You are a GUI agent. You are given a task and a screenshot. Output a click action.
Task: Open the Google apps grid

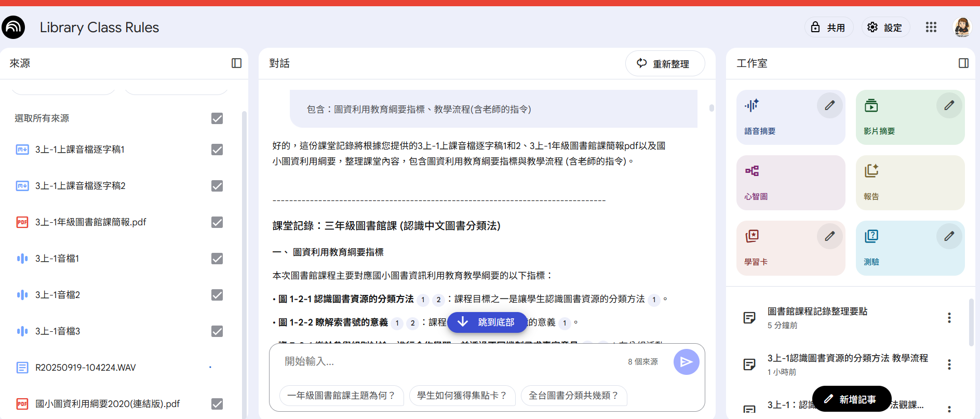tap(931, 28)
